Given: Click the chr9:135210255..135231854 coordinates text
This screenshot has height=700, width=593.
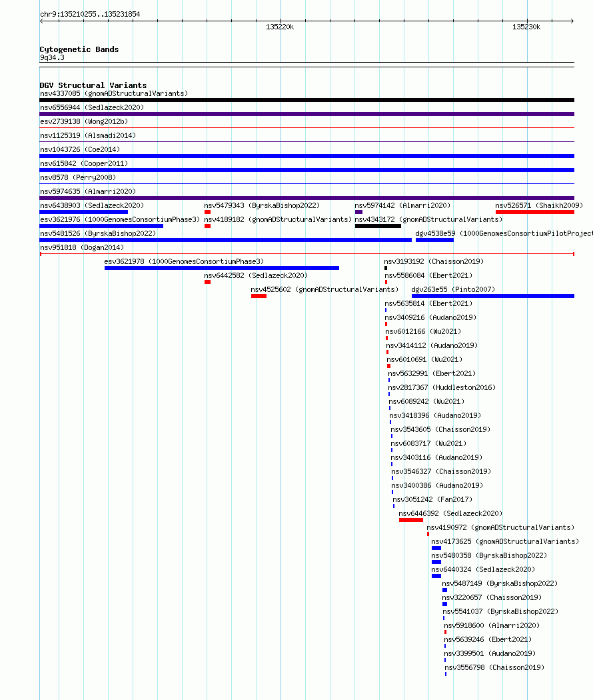Looking at the screenshot, I should (90, 14).
